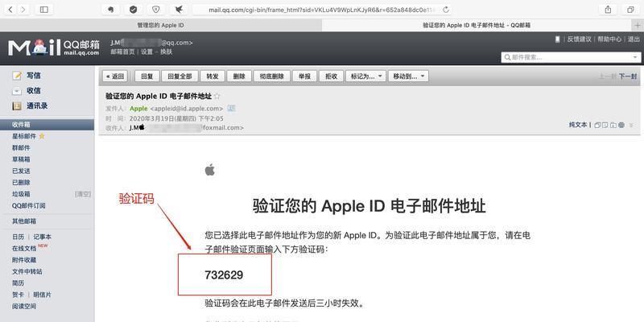Open 群邮件 folder

[21, 147]
